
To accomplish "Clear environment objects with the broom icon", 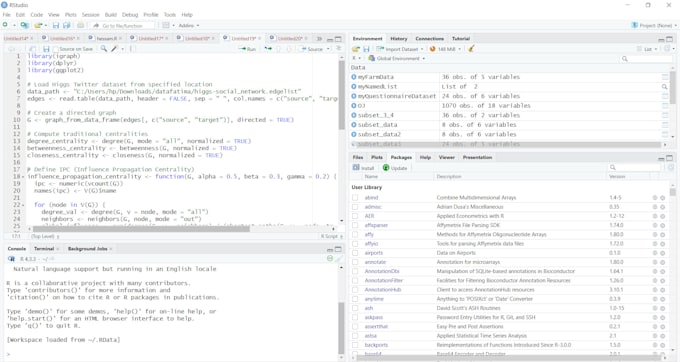I will pos(471,49).
